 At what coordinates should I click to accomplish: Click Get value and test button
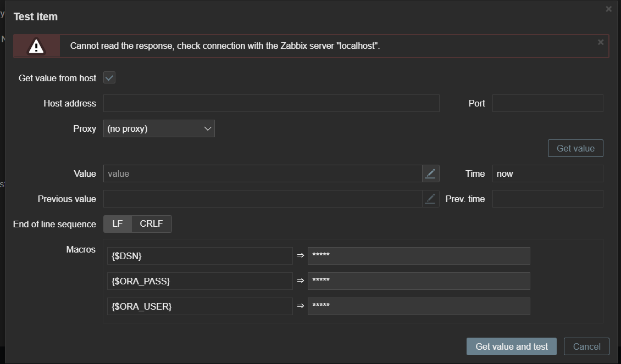(511, 346)
